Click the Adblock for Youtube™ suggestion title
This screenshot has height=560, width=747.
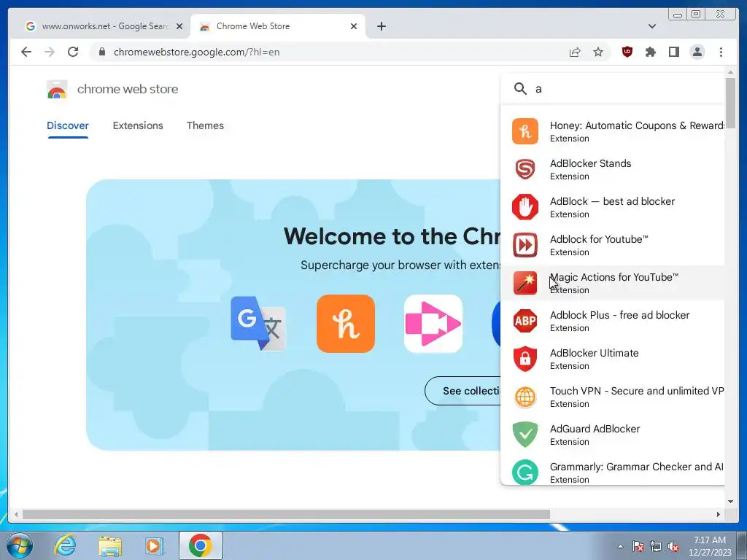coord(599,239)
